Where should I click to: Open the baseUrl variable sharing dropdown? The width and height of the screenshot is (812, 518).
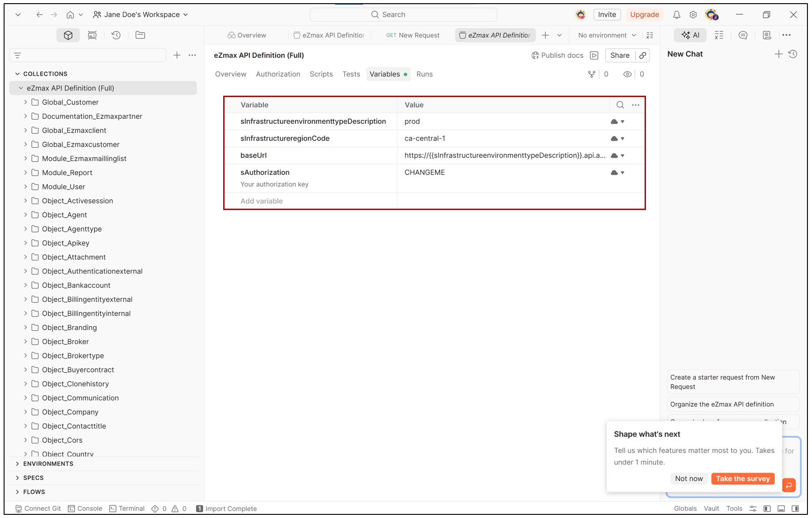pos(618,156)
